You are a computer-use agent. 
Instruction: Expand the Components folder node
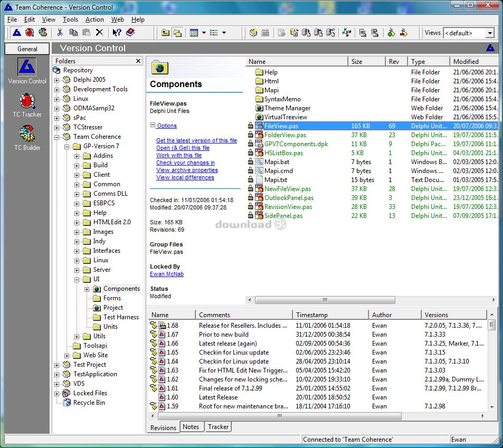(x=87, y=289)
